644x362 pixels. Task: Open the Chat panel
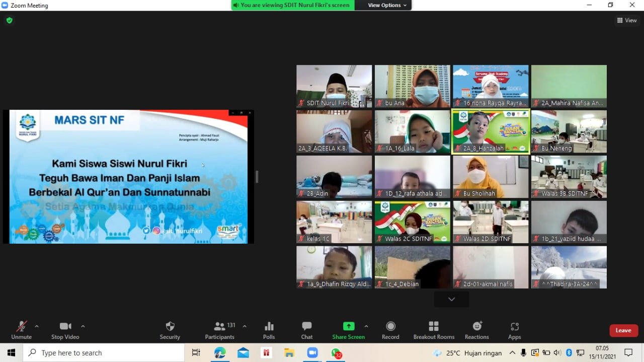click(x=306, y=326)
